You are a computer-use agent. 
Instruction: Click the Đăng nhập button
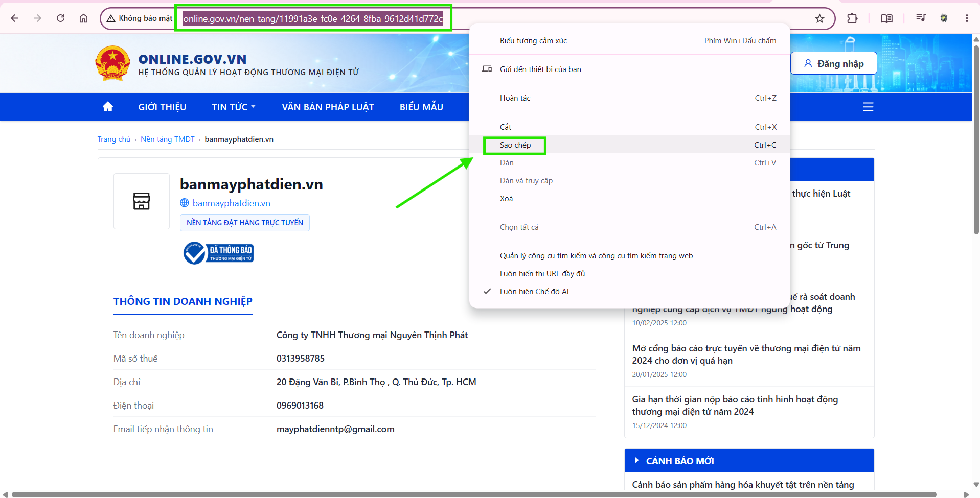coord(833,63)
